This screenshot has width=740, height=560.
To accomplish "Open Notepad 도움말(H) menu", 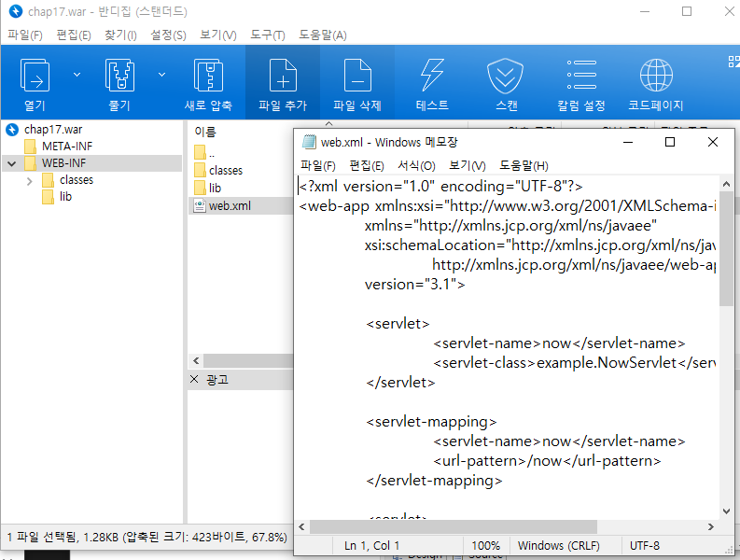I will click(x=524, y=166).
